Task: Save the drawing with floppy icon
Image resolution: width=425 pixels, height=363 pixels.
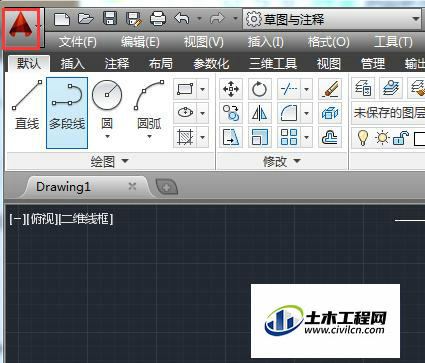Action: pyautogui.click(x=110, y=19)
